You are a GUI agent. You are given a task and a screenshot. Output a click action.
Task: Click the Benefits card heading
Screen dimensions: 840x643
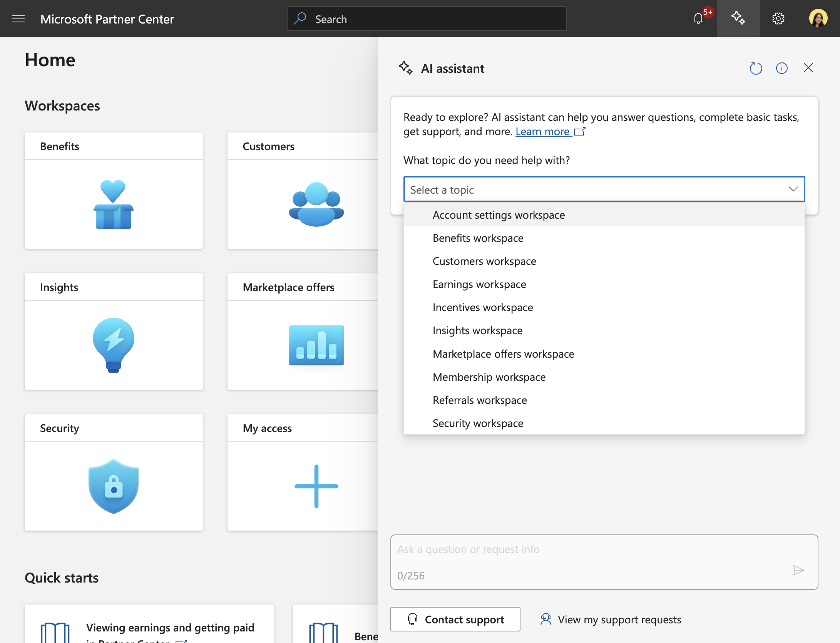coord(60,146)
